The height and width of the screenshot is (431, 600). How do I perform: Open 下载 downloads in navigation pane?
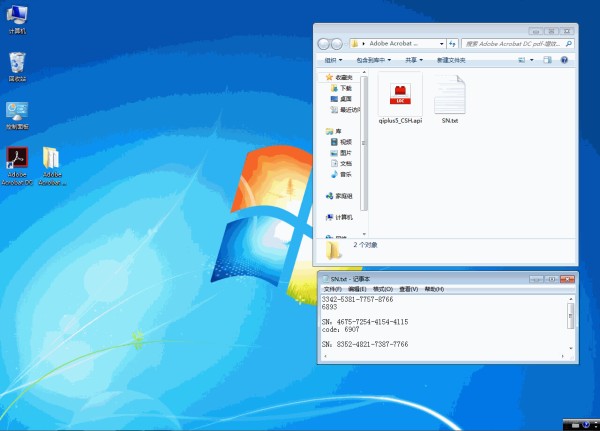[x=341, y=88]
